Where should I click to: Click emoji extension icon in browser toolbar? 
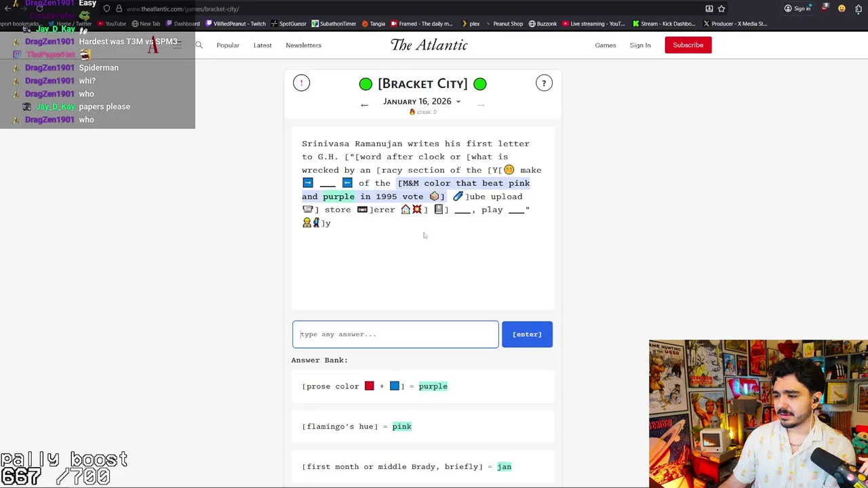pos(842,9)
